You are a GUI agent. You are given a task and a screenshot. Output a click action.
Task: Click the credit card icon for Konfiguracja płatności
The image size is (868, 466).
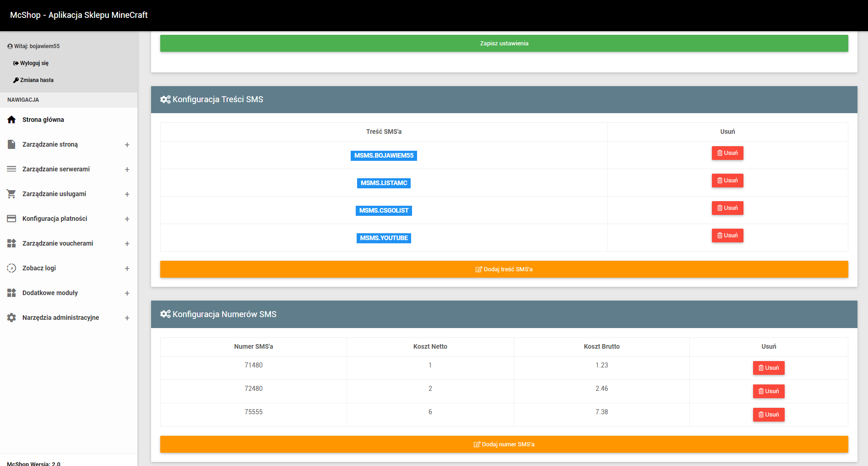pos(11,219)
